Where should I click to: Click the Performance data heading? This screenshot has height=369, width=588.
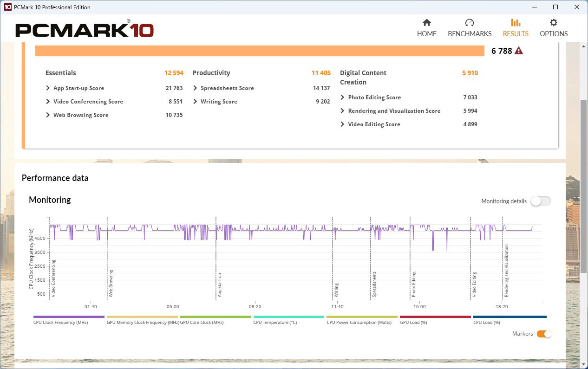[x=55, y=178]
